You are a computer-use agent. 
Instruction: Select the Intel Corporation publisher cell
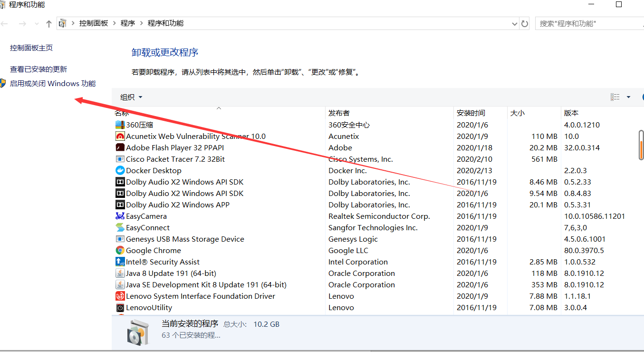tap(358, 262)
